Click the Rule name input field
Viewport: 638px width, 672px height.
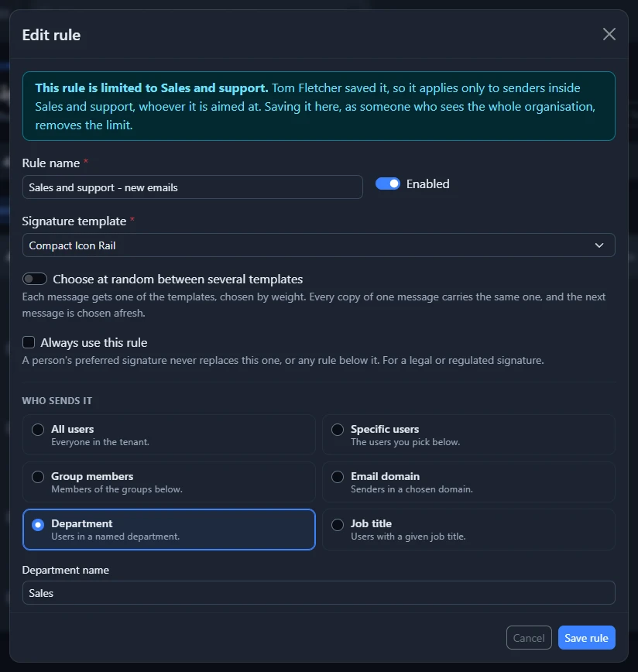pyautogui.click(x=192, y=187)
